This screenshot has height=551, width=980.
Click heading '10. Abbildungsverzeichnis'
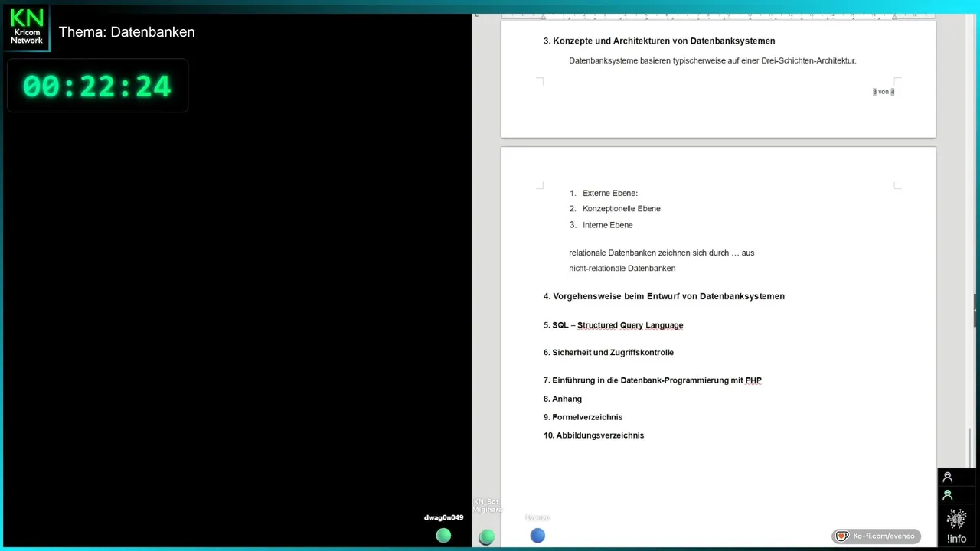coord(593,435)
